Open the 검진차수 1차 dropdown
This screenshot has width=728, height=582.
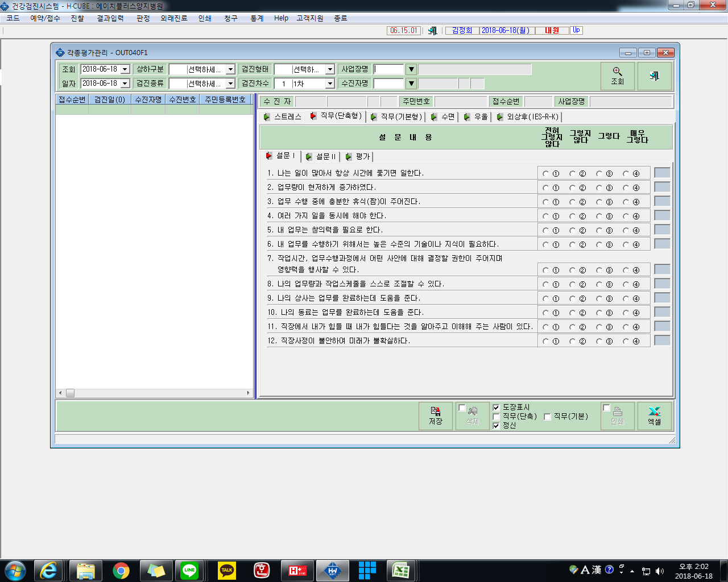pyautogui.click(x=330, y=84)
